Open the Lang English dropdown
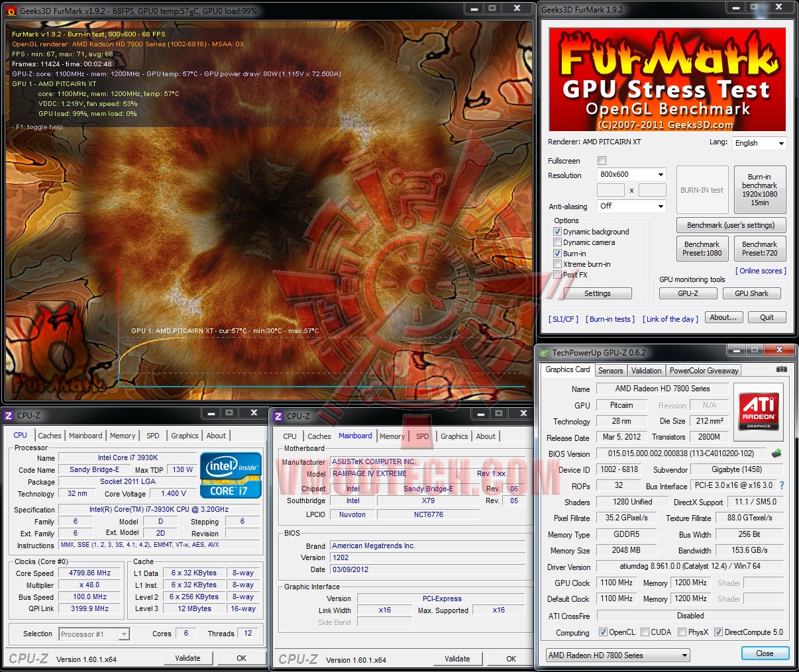The image size is (799, 672). point(759,143)
